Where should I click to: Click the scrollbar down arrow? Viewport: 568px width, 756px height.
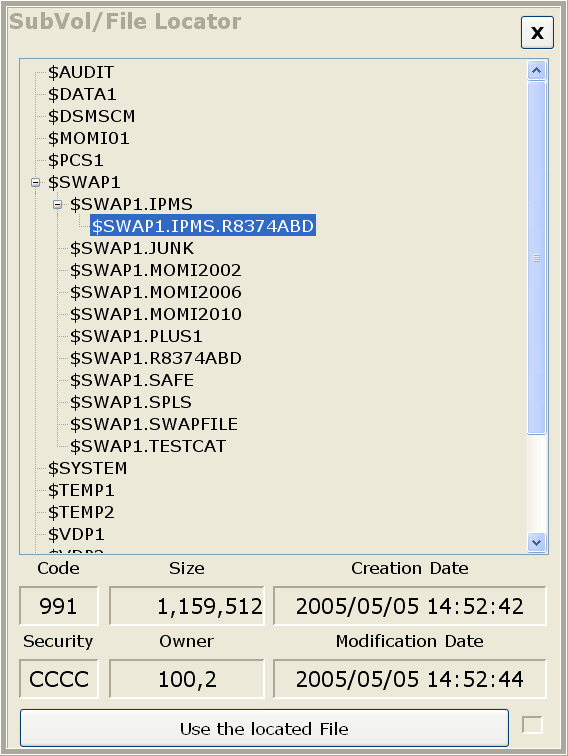(x=537, y=542)
